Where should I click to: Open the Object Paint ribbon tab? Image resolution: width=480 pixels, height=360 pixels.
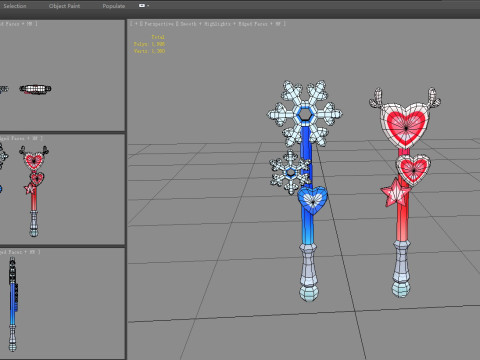[x=64, y=6]
